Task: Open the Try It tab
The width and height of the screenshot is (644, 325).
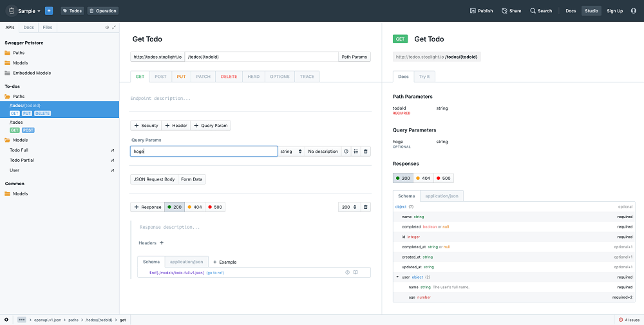Action: pos(424,77)
